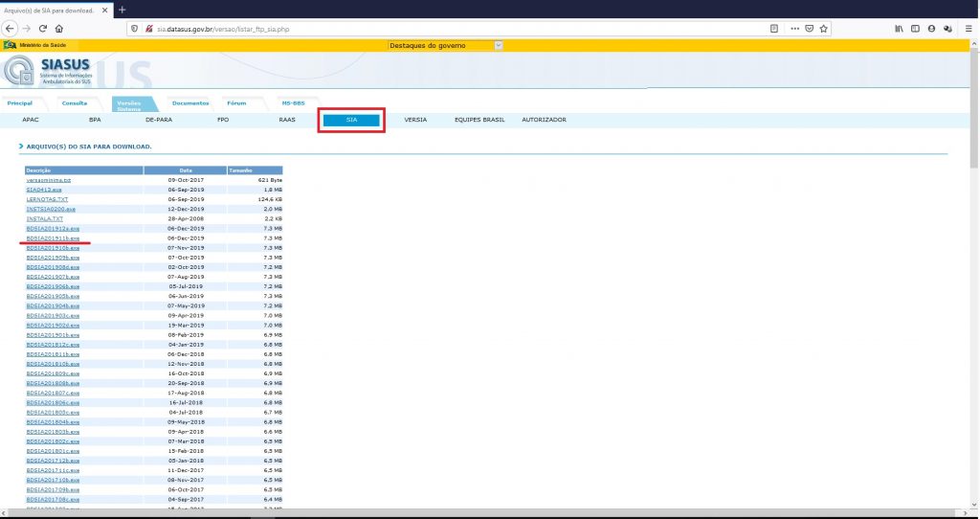Select the SIA submenu item
The width and height of the screenshot is (980, 519).
(351, 120)
